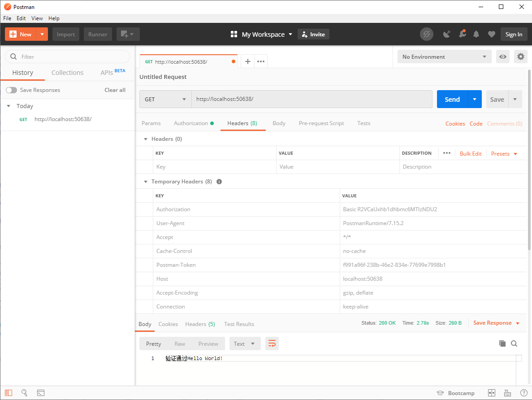The image size is (532, 400).
Task: Open manage environments gear icon
Action: [520, 57]
